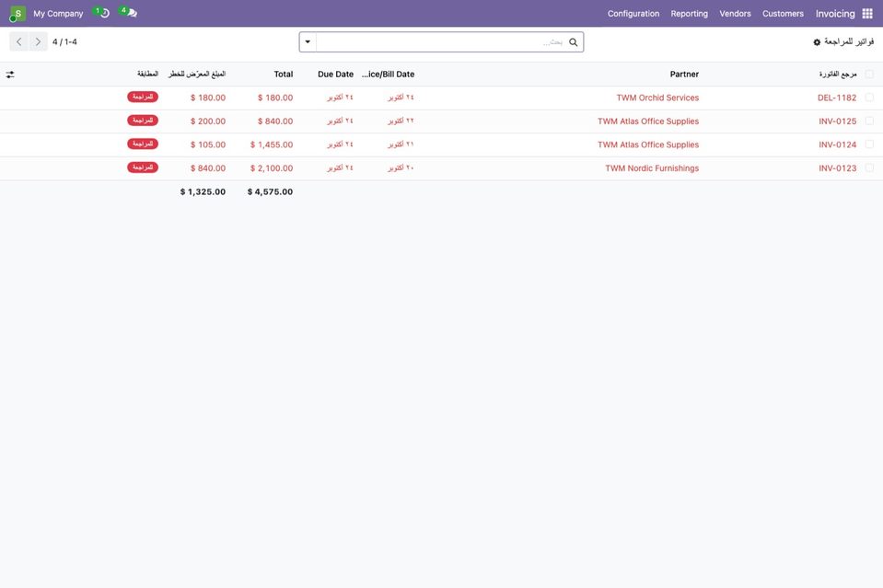Go to the next page arrow
The image size is (883, 588).
pyautogui.click(x=38, y=41)
